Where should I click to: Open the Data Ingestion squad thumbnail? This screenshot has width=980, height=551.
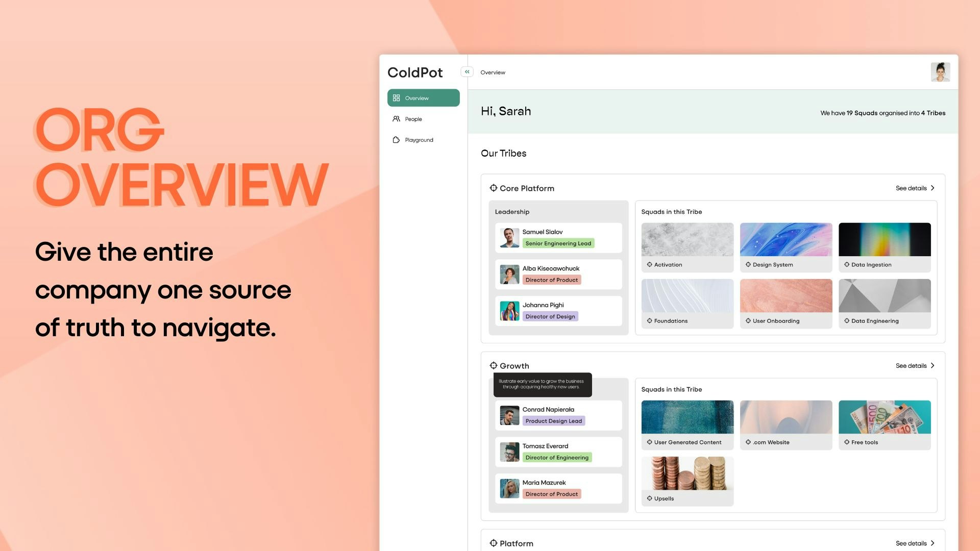(x=884, y=239)
